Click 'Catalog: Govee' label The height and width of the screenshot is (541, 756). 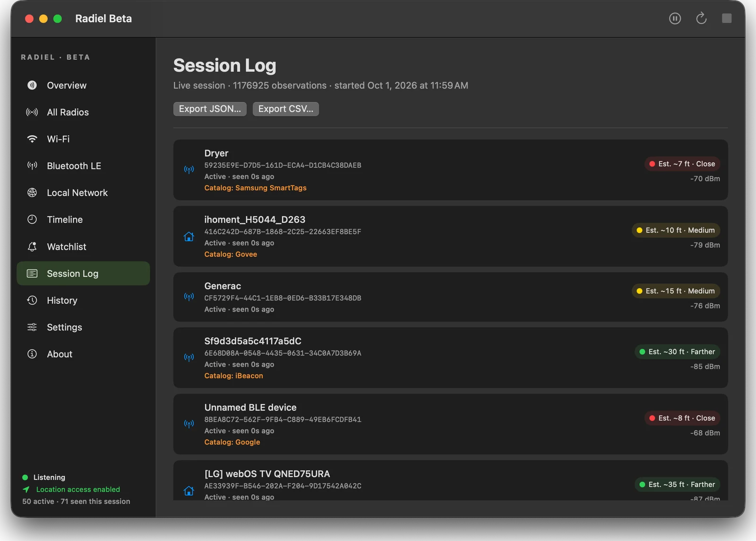point(231,254)
